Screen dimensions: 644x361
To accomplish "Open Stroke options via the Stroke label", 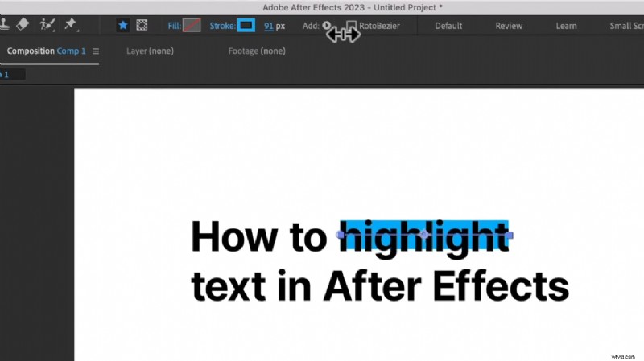I will pyautogui.click(x=222, y=26).
